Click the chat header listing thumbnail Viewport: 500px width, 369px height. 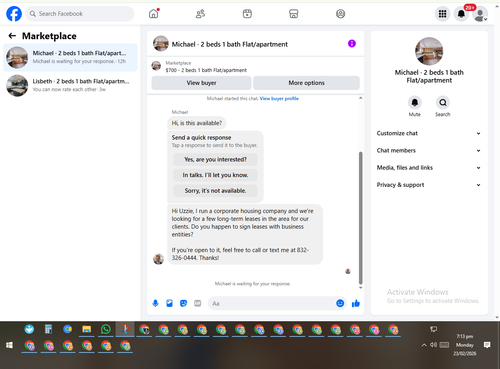161,44
